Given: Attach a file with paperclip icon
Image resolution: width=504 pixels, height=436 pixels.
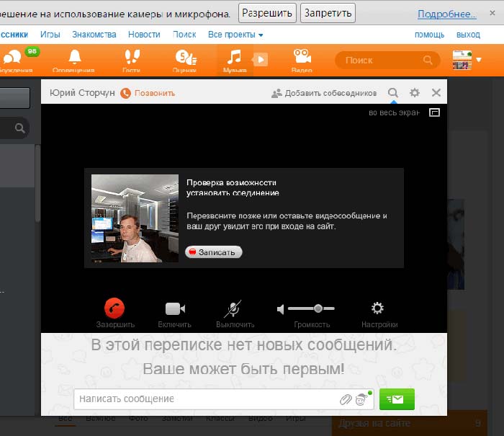Looking at the screenshot, I should (x=346, y=399).
